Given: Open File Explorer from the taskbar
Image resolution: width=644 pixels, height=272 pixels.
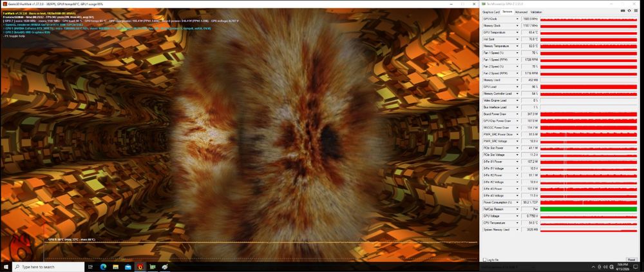Looking at the screenshot, I should pyautogui.click(x=116, y=267).
